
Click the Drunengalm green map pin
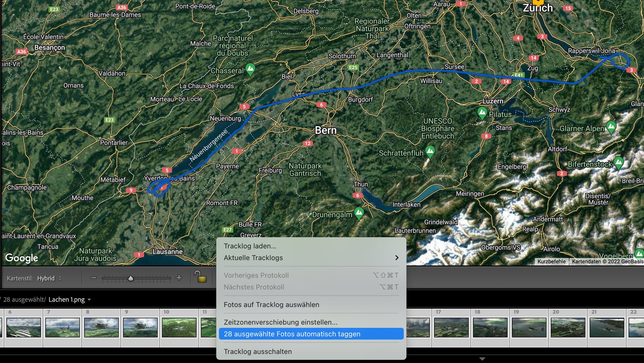(x=359, y=213)
